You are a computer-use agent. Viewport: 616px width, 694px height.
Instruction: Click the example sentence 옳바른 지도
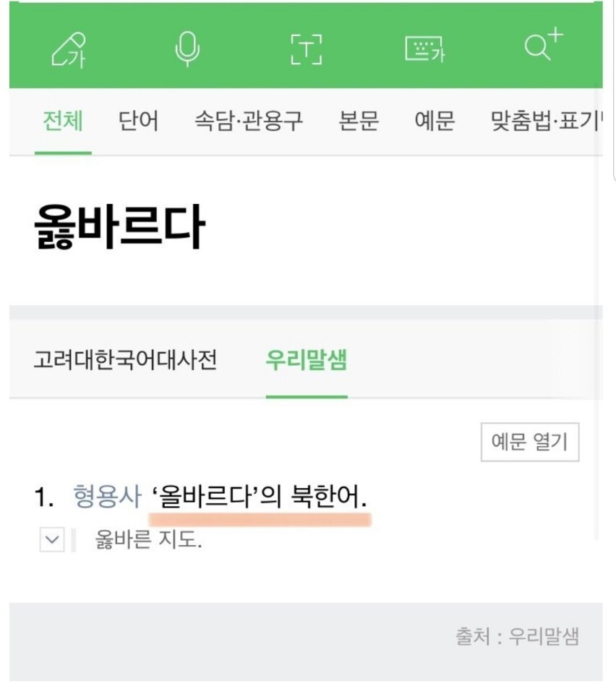[148, 540]
